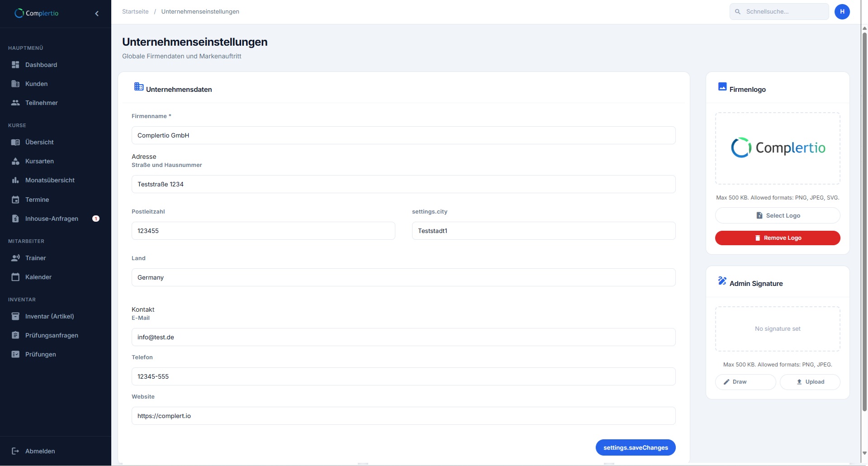Click the Prüfungsanfragen clipboard icon
The image size is (868, 466).
click(x=15, y=335)
